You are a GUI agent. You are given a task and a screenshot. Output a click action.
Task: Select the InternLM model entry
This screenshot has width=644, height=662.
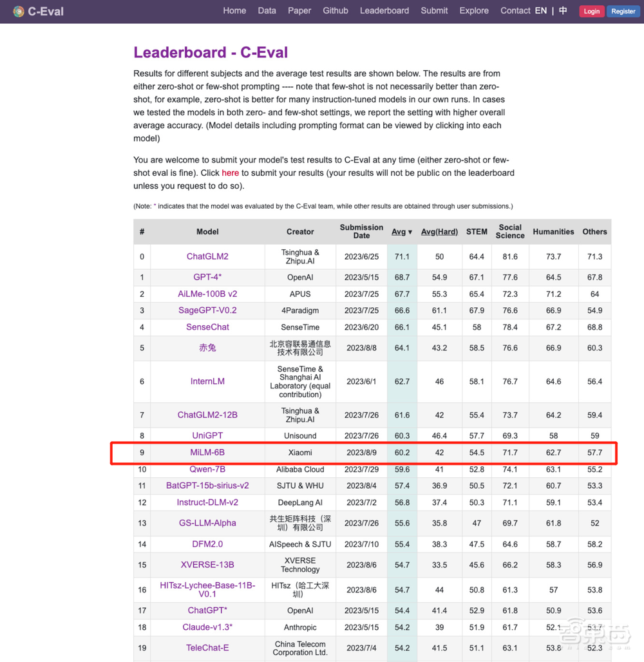(207, 381)
